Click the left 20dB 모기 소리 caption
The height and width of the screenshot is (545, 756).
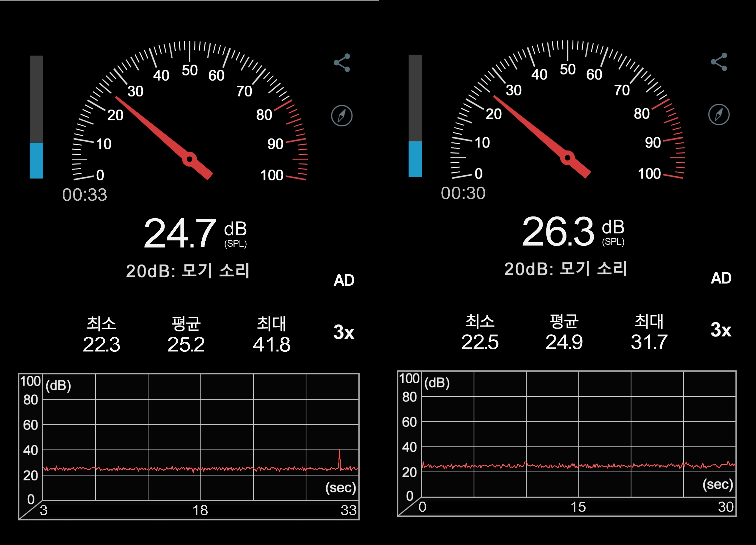[x=188, y=271]
